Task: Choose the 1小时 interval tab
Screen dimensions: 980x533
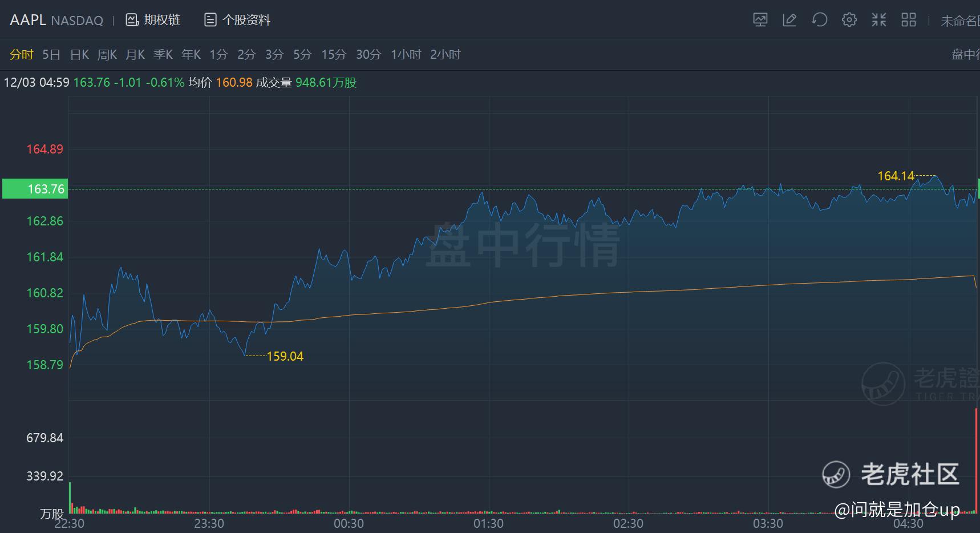Action: coord(406,54)
